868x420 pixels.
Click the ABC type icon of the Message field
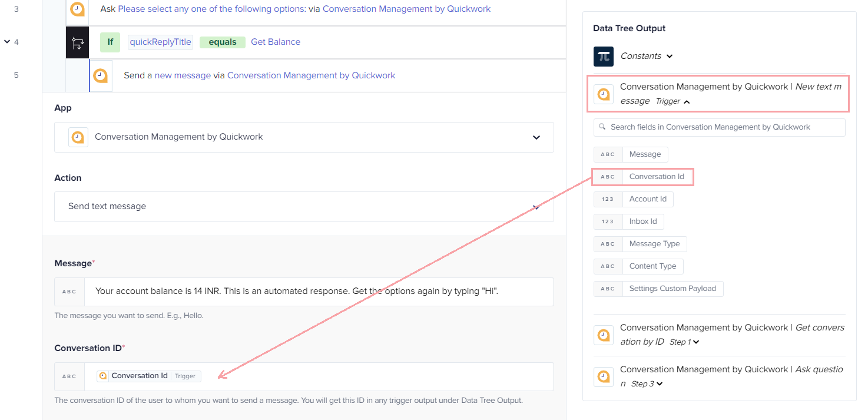click(69, 292)
